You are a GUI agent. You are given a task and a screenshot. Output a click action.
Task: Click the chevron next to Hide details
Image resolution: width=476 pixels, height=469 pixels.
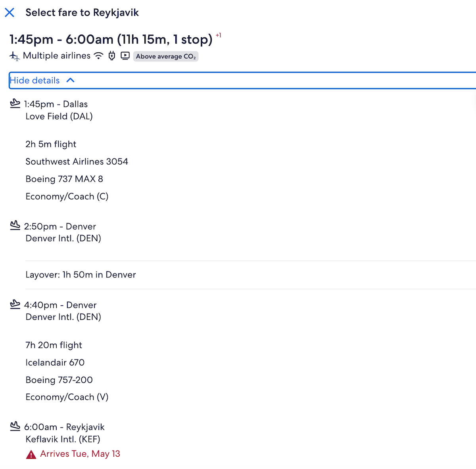[x=71, y=80]
